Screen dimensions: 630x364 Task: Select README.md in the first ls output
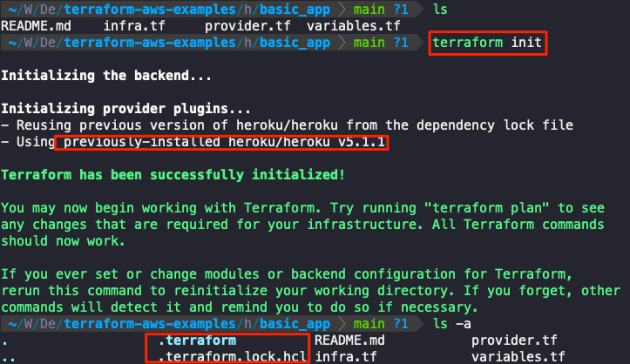(36, 26)
